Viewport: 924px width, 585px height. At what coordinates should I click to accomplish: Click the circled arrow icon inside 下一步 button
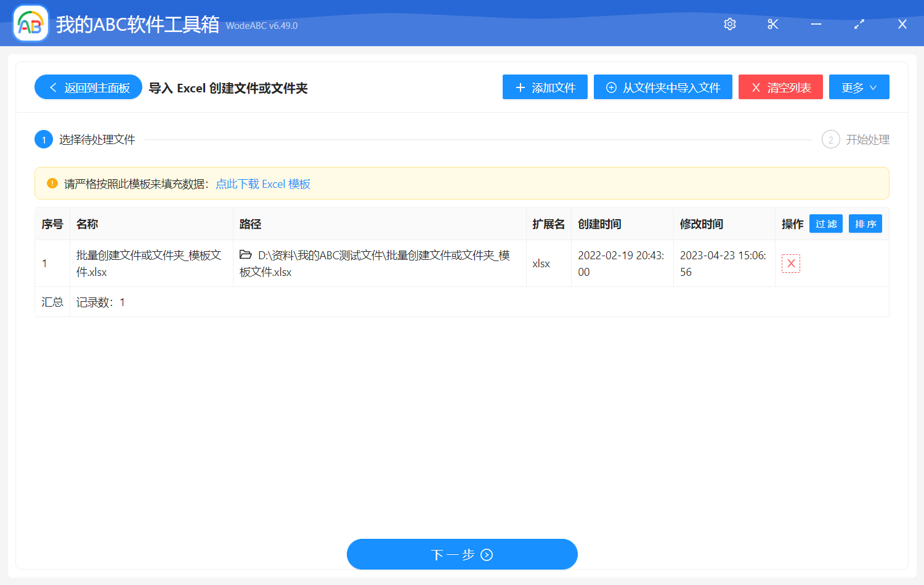pyautogui.click(x=486, y=554)
